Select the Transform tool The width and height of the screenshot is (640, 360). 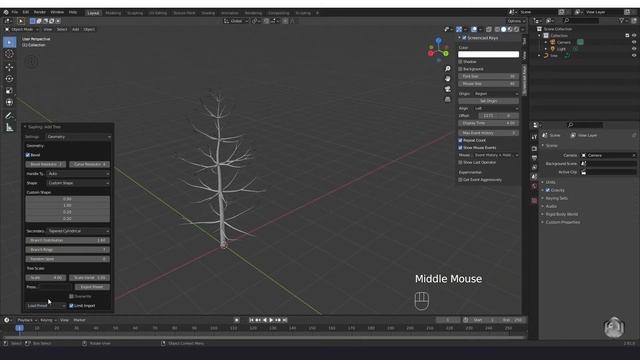tap(9, 102)
